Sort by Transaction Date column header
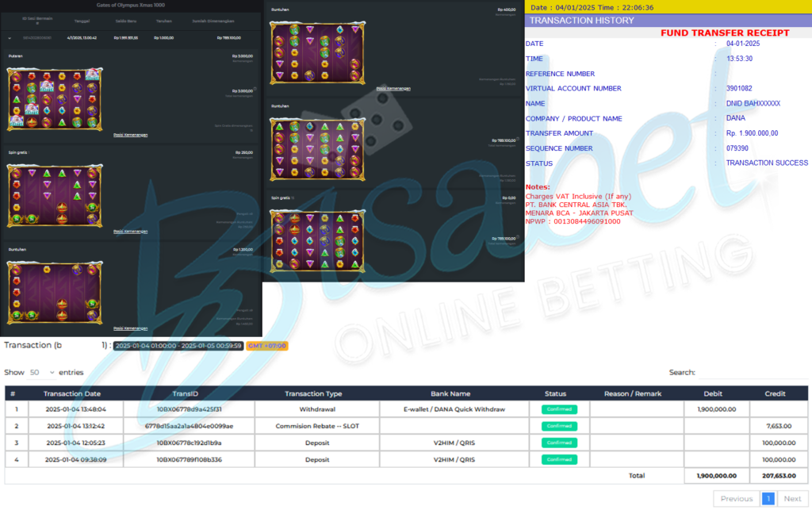The height and width of the screenshot is (510, 812). point(72,393)
